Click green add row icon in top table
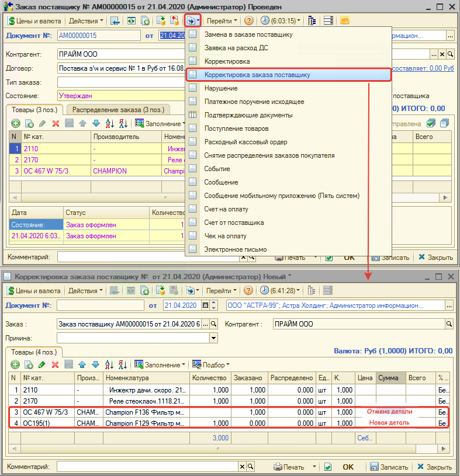Image resolution: width=460 pixels, height=476 pixels. pyautogui.click(x=16, y=124)
